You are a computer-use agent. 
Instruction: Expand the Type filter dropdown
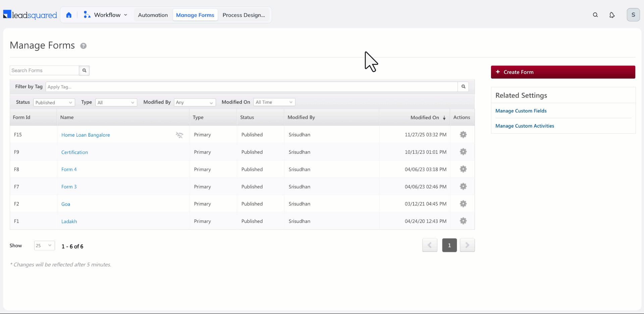click(x=116, y=102)
